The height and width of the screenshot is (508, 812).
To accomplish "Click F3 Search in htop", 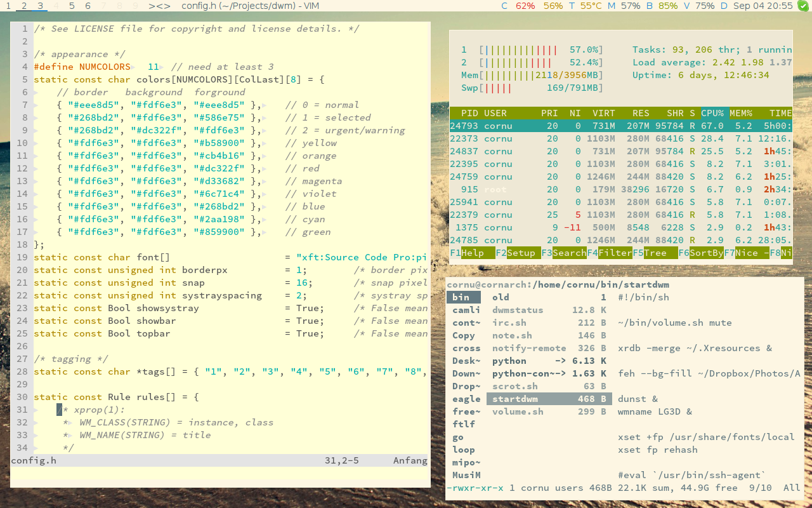I will [564, 253].
